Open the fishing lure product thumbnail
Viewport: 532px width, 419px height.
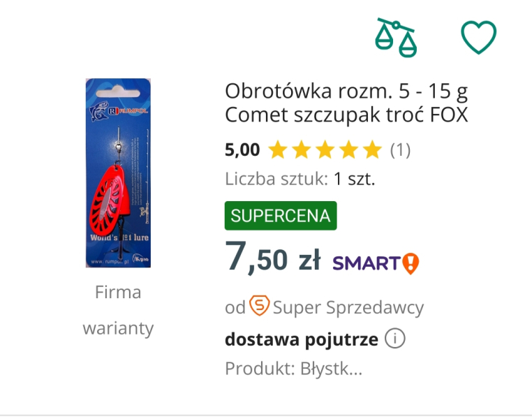(118, 173)
